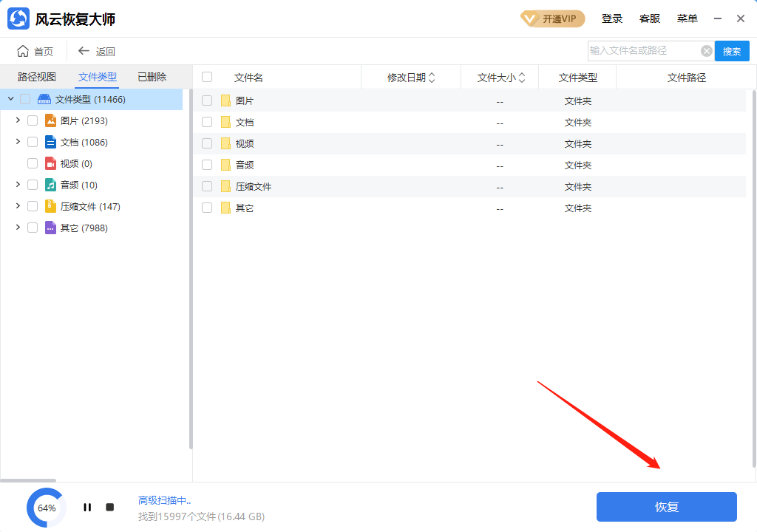Clear the search box with X icon
757x532 pixels.
pos(706,51)
